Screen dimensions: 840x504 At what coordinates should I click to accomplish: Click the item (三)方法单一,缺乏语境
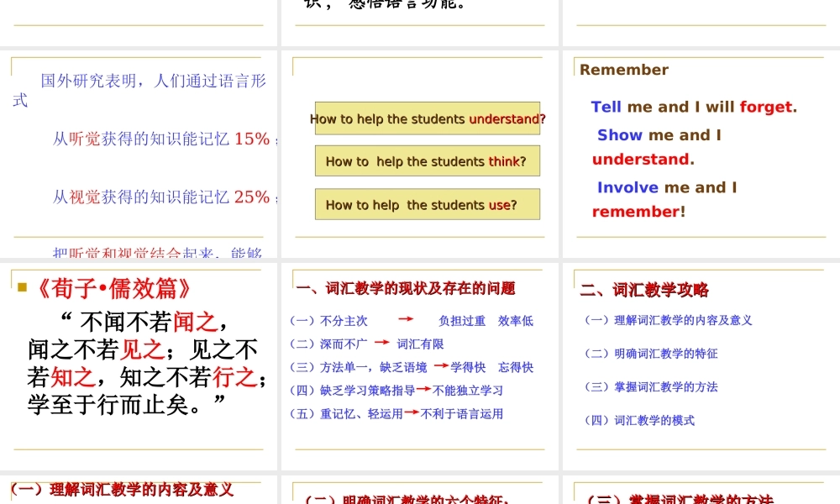[359, 367]
